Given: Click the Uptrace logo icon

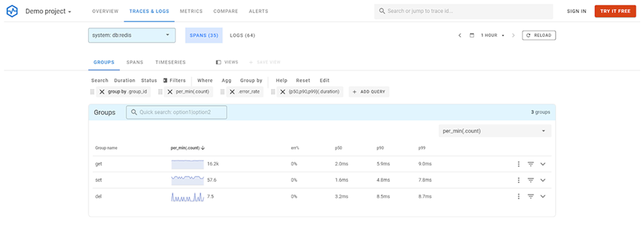Looking at the screenshot, I should point(12,11).
